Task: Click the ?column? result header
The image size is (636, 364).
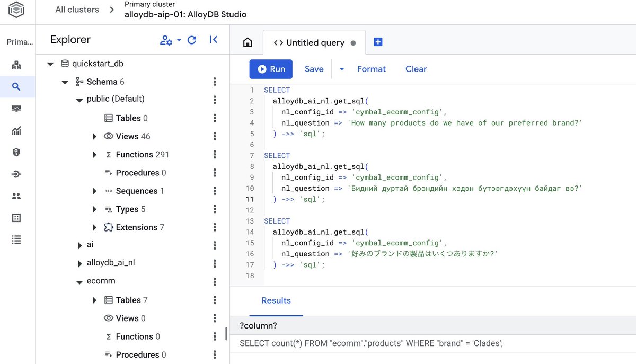Action: 258,325
